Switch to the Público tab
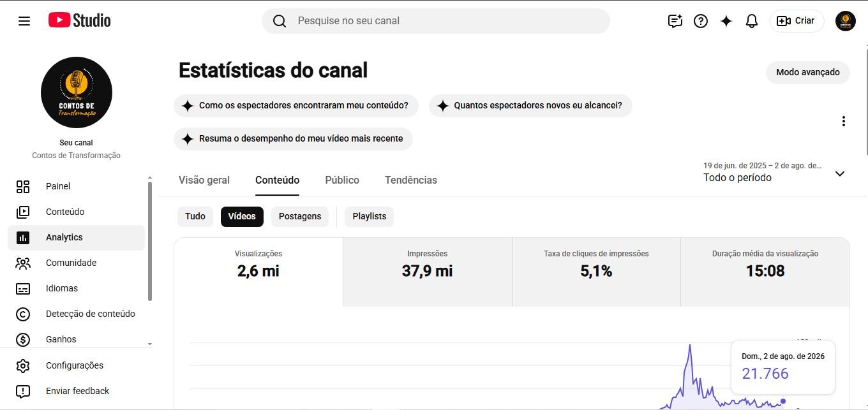868x410 pixels. tap(342, 180)
